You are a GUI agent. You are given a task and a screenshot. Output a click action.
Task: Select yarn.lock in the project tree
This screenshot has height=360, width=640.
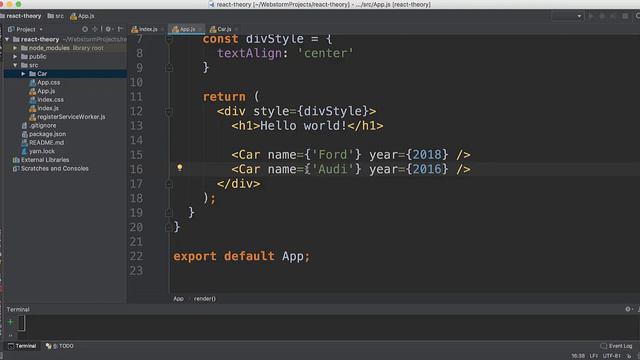[x=42, y=151]
